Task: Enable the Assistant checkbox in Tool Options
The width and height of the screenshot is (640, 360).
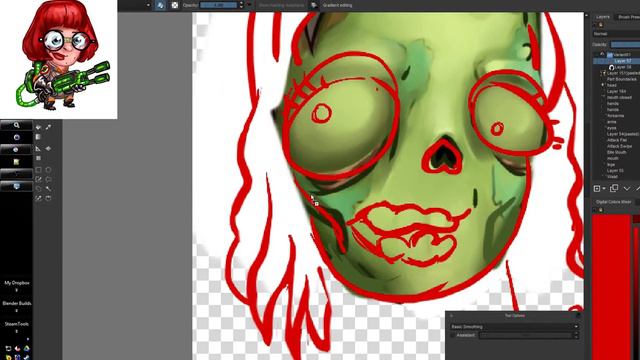Action: coord(453,335)
